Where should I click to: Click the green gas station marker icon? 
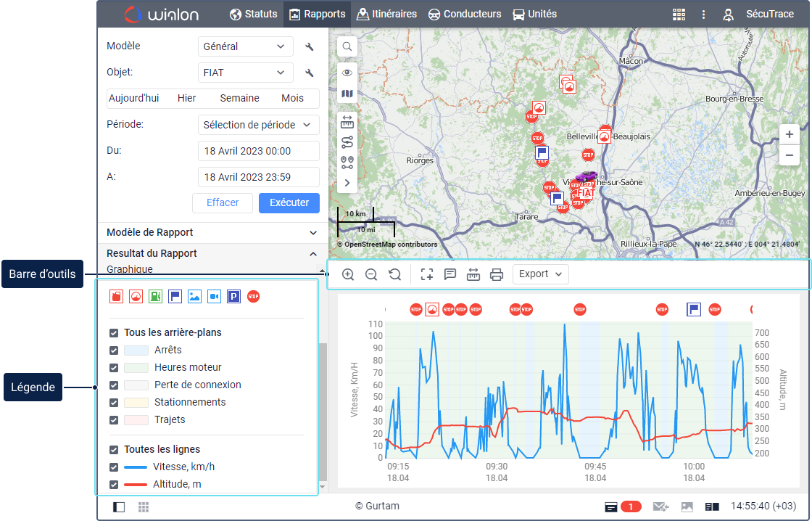coord(155,297)
